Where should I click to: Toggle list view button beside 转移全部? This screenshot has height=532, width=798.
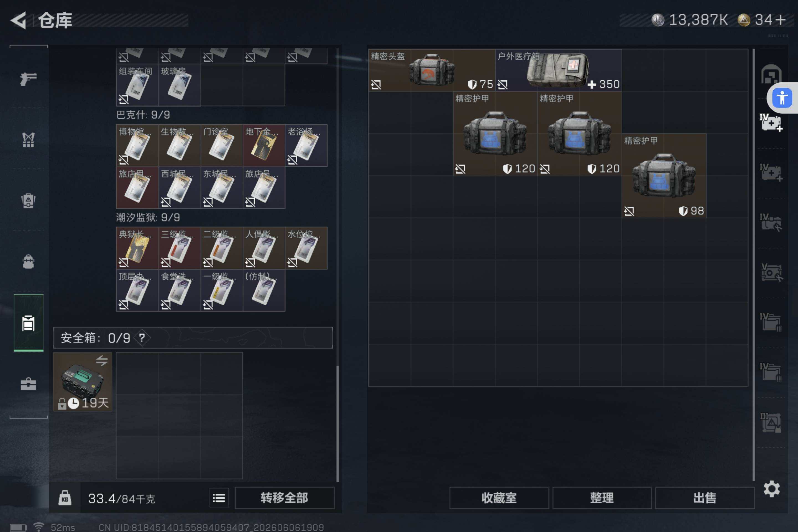219,498
